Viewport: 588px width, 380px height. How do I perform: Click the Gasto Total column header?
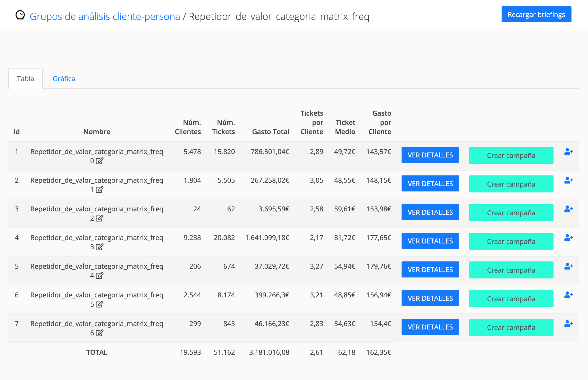click(270, 132)
